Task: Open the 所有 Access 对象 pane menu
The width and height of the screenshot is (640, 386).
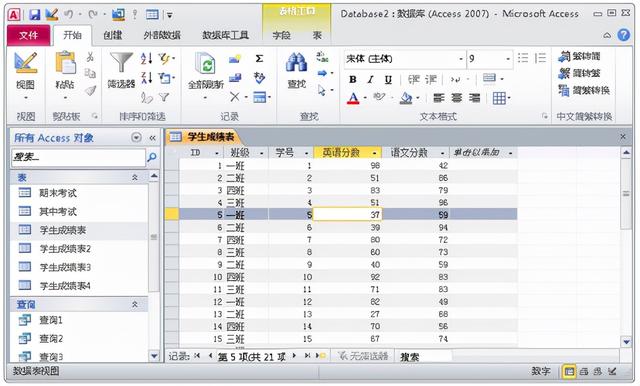Action: point(136,138)
